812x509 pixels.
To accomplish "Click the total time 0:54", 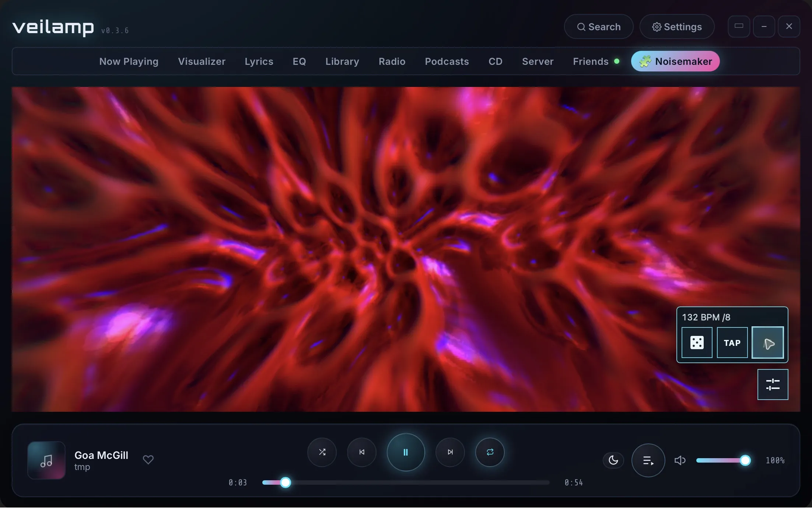I will point(574,483).
